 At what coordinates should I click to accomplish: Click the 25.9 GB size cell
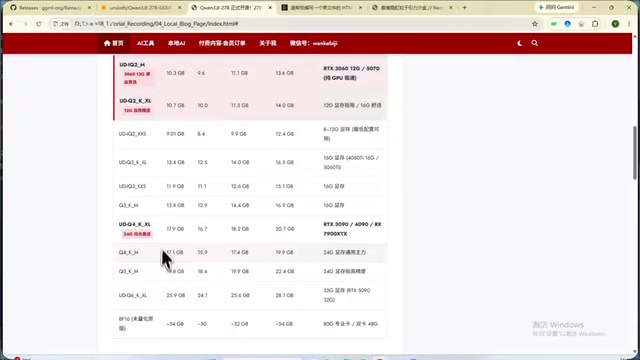176,296
